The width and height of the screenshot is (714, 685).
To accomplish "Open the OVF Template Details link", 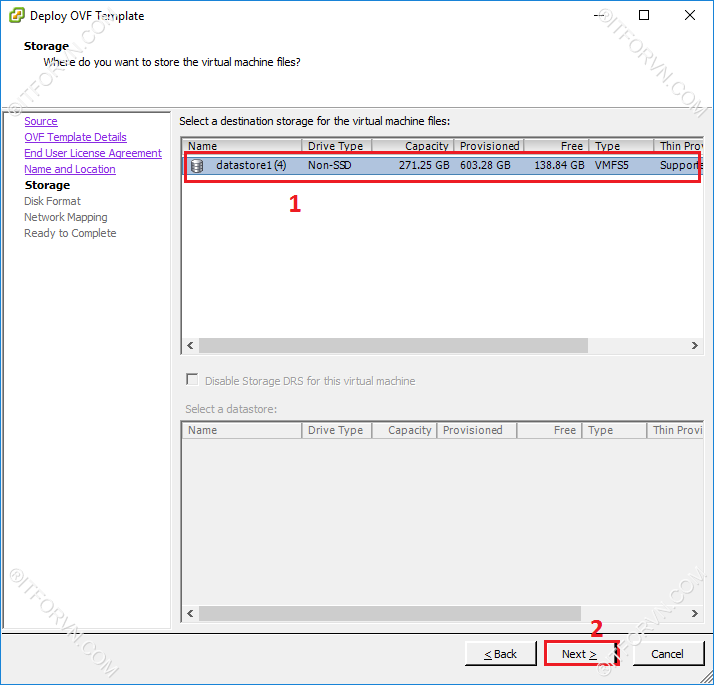I will point(75,137).
